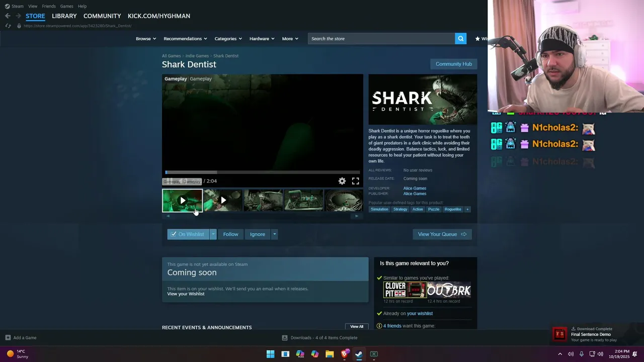Click Add a Game plus icon
The height and width of the screenshot is (362, 644).
(x=8, y=338)
